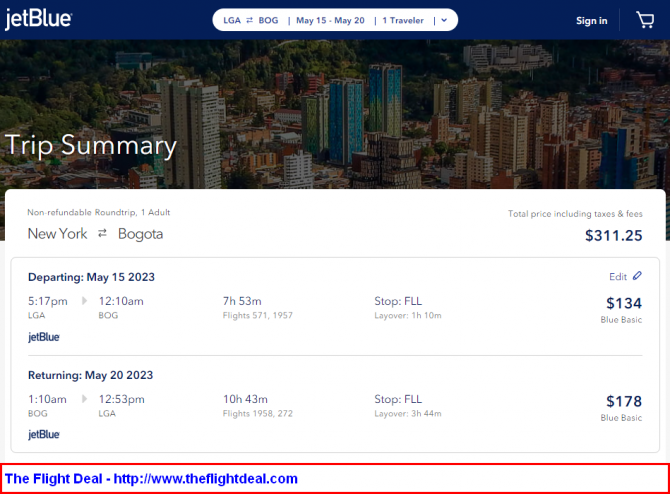
Task: Open the 1 Traveler selector
Action: point(403,20)
